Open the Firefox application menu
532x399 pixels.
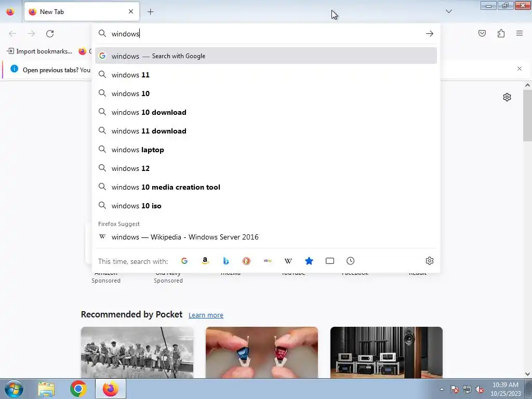click(520, 33)
